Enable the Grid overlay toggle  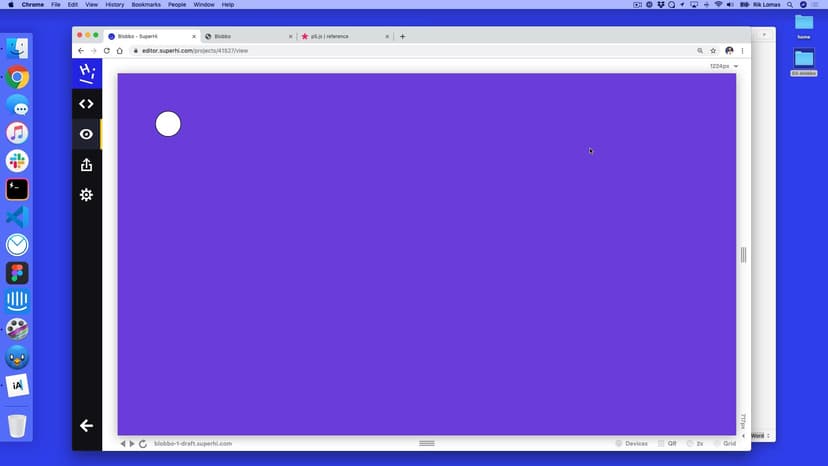(x=725, y=443)
